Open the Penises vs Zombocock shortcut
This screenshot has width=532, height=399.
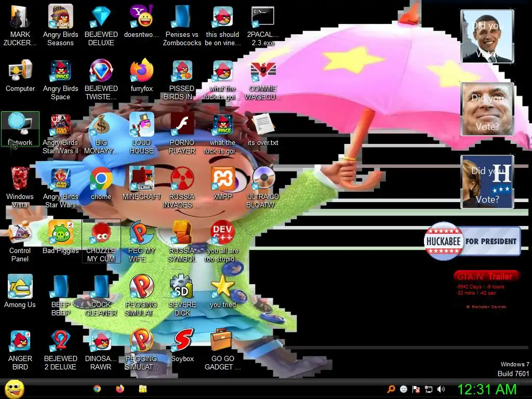182,25
